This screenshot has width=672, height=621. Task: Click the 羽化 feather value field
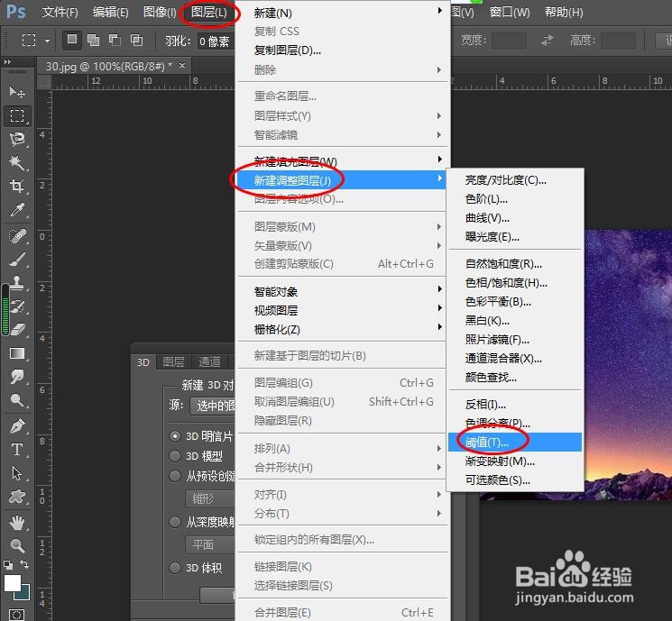tap(216, 41)
